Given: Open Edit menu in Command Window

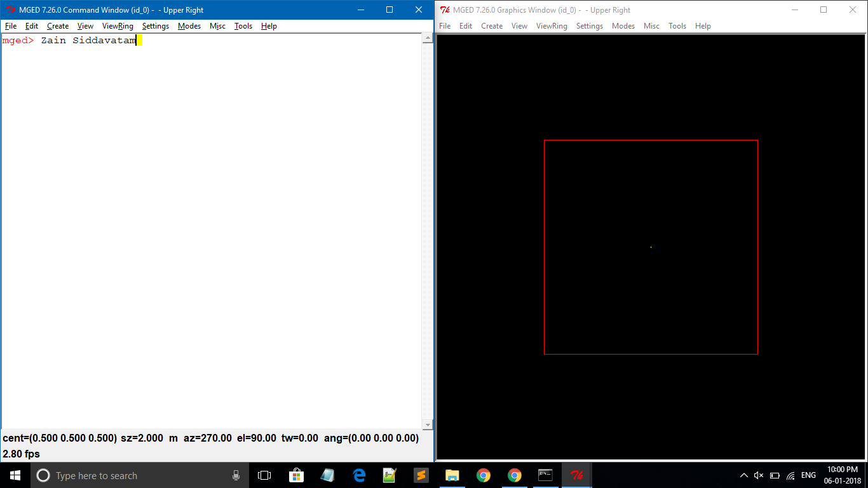Looking at the screenshot, I should point(32,26).
